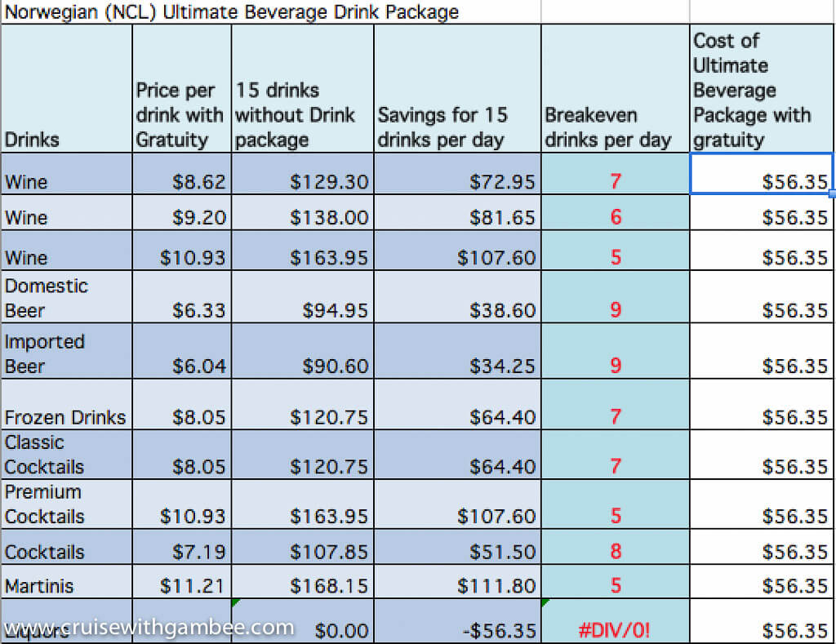Image resolution: width=836 pixels, height=644 pixels.
Task: Select the breakeven 9 in the Domestic Beer row
Action: click(616, 296)
